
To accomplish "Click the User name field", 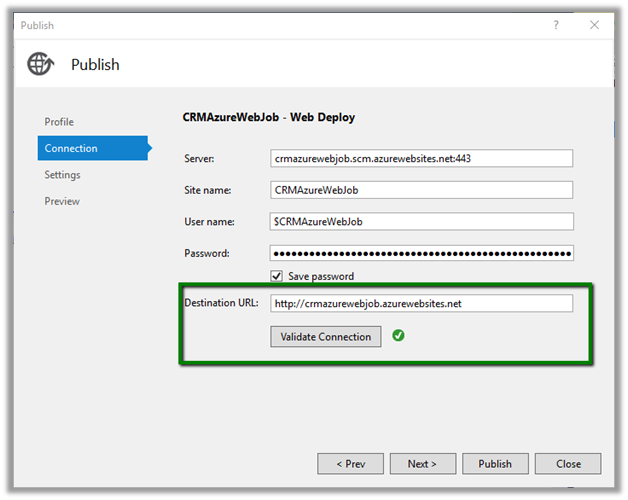I will tap(421, 222).
